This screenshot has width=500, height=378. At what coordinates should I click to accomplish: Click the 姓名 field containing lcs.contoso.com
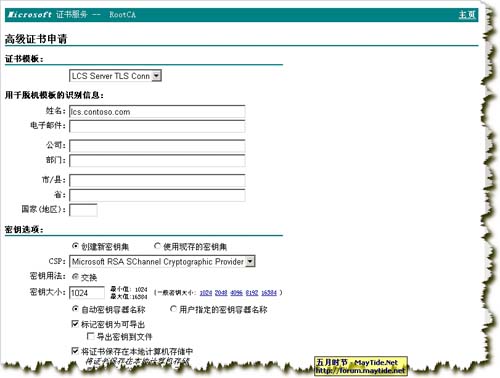[157, 112]
